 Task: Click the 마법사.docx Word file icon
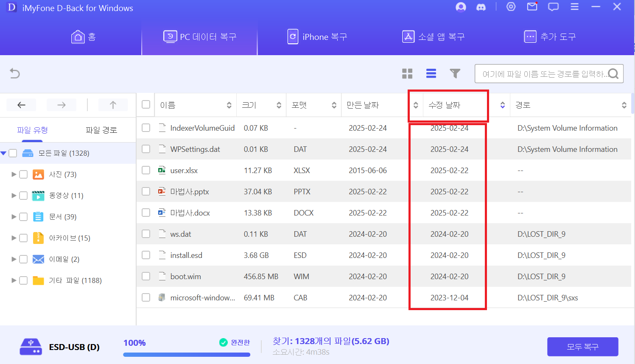(162, 213)
